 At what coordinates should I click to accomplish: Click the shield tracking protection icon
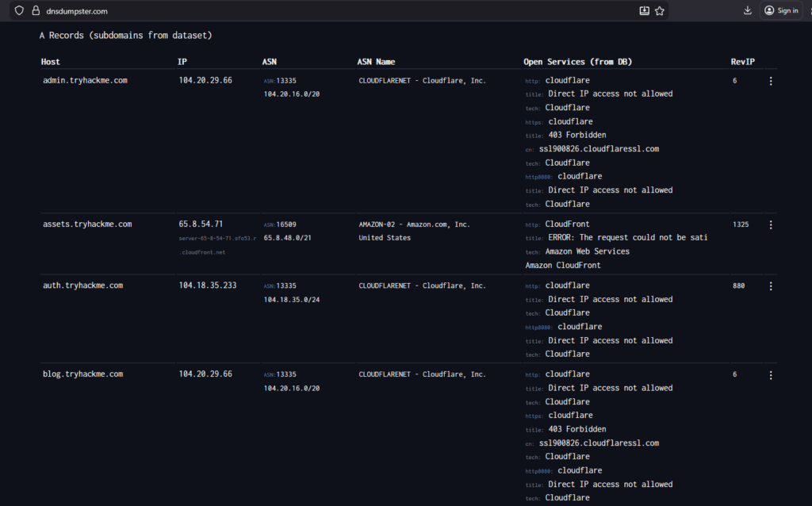click(x=19, y=10)
